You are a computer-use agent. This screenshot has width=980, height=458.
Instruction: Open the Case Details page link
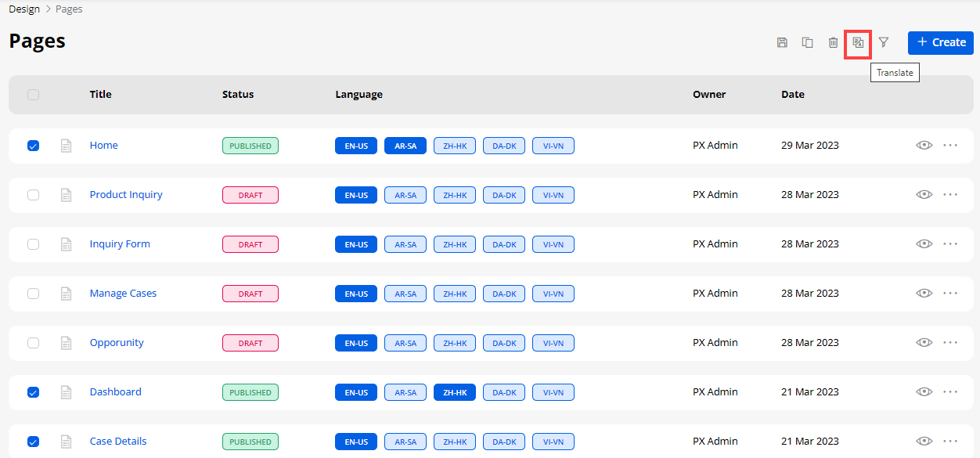(118, 442)
